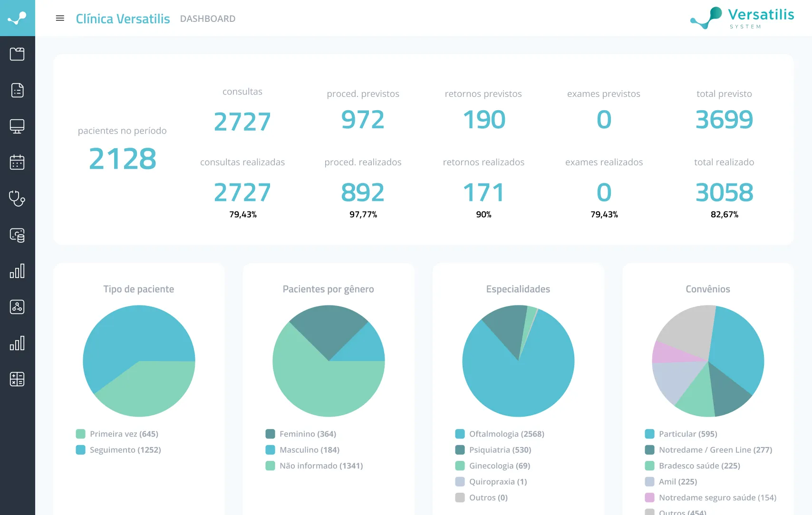Click the Tipo de paciente chart title
812x515 pixels.
pos(139,289)
